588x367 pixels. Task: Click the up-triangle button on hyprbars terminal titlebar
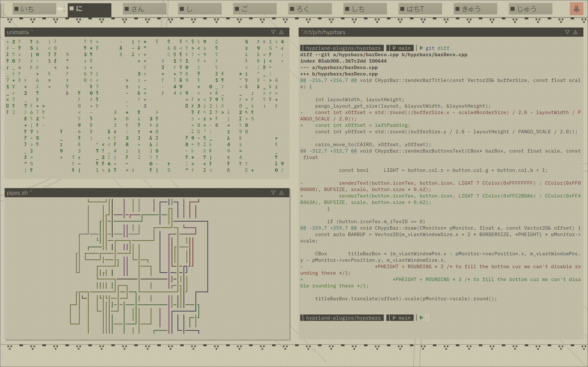pos(575,32)
